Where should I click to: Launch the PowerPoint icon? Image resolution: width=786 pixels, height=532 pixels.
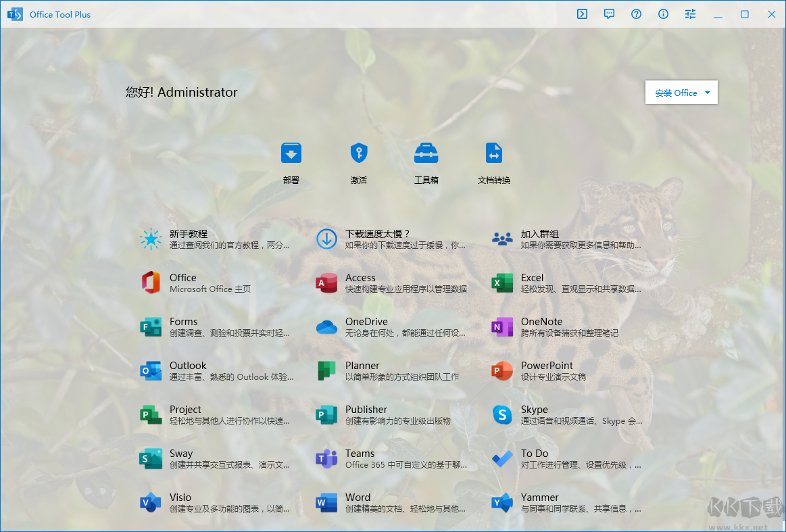502,371
